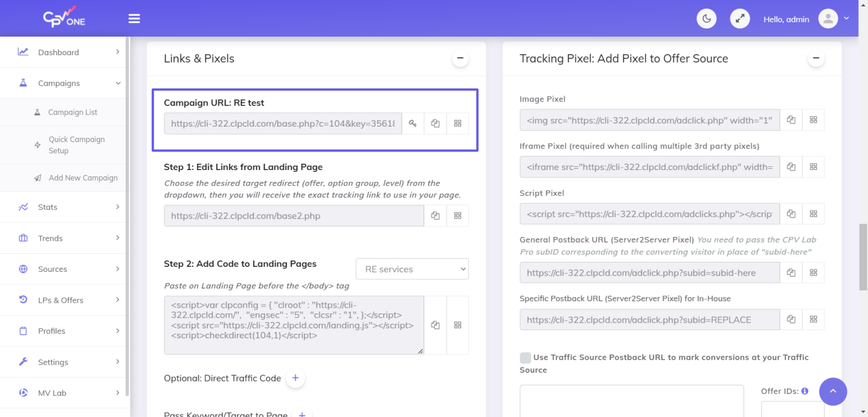Image resolution: width=868 pixels, height=417 pixels.
Task: Click the landing page script code textarea
Action: (294, 325)
